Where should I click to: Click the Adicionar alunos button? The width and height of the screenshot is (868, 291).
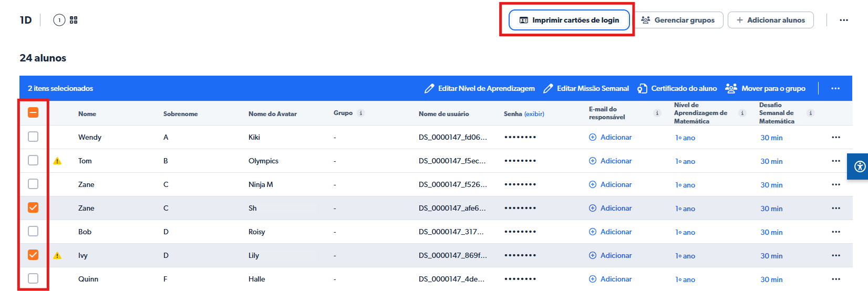pos(770,20)
